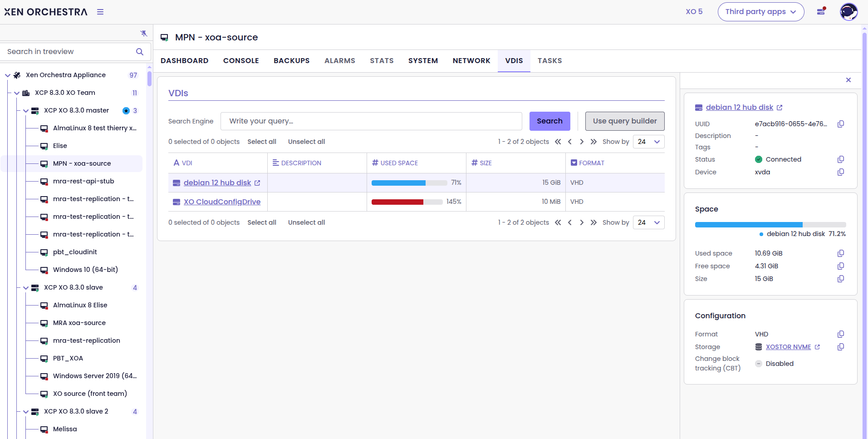Click the search magnifier icon in treeview
Image resolution: width=868 pixels, height=439 pixels.
(x=140, y=52)
